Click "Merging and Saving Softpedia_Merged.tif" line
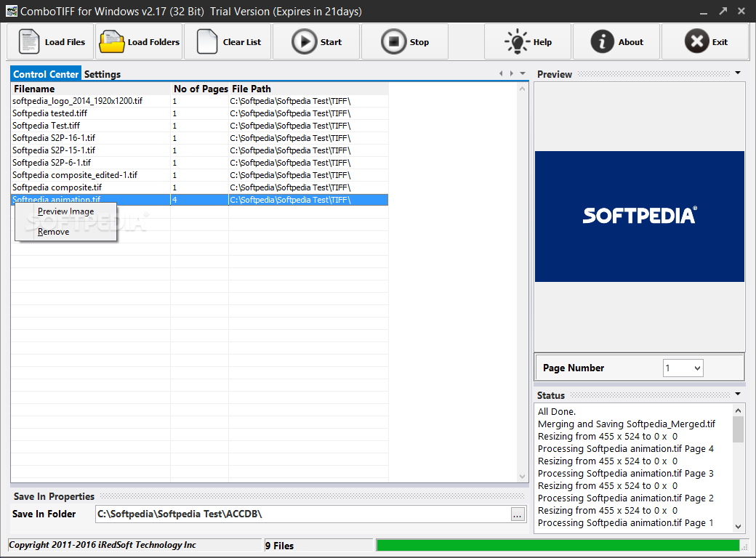The image size is (756, 558). pos(627,424)
